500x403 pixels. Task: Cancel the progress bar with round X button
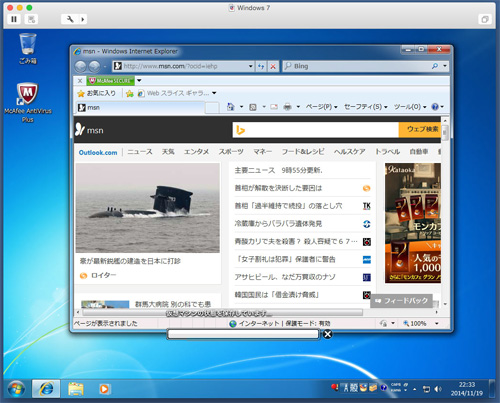[x=328, y=334]
